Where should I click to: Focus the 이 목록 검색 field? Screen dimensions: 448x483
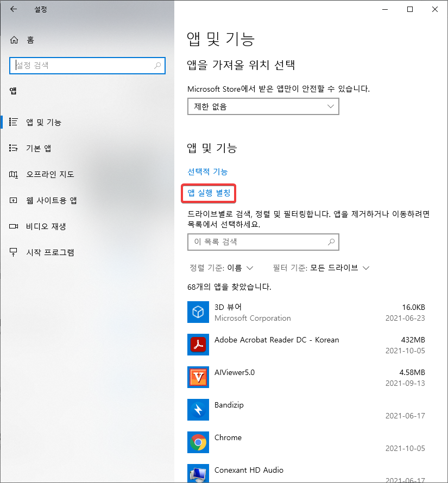263,242
